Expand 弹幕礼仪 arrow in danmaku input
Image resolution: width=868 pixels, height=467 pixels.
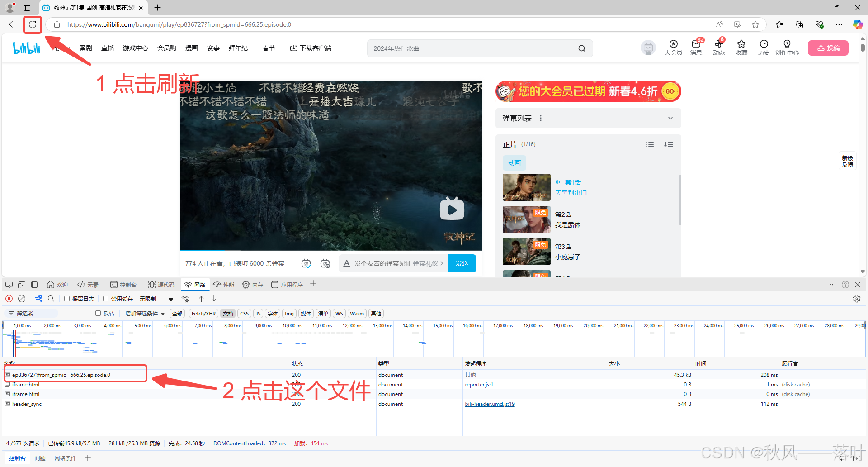pyautogui.click(x=442, y=263)
